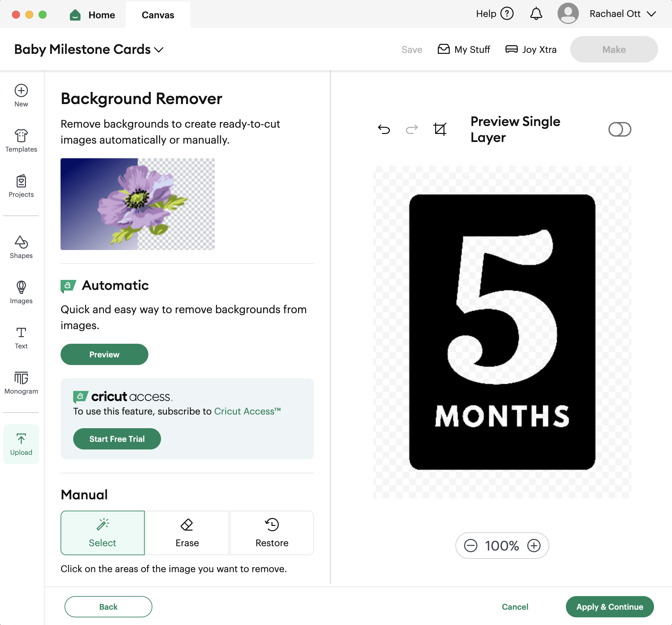Open the Templates sidebar item
672x625 pixels.
tap(21, 141)
